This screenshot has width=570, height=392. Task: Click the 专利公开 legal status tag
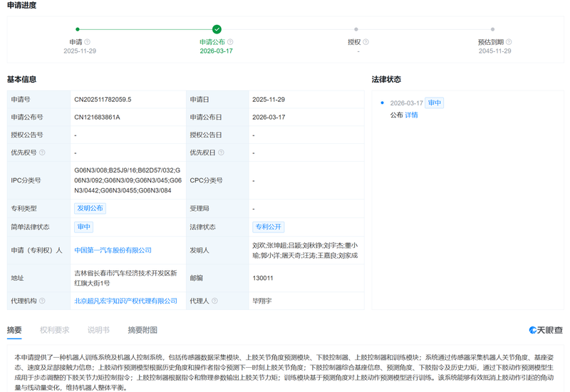pyautogui.click(x=269, y=227)
